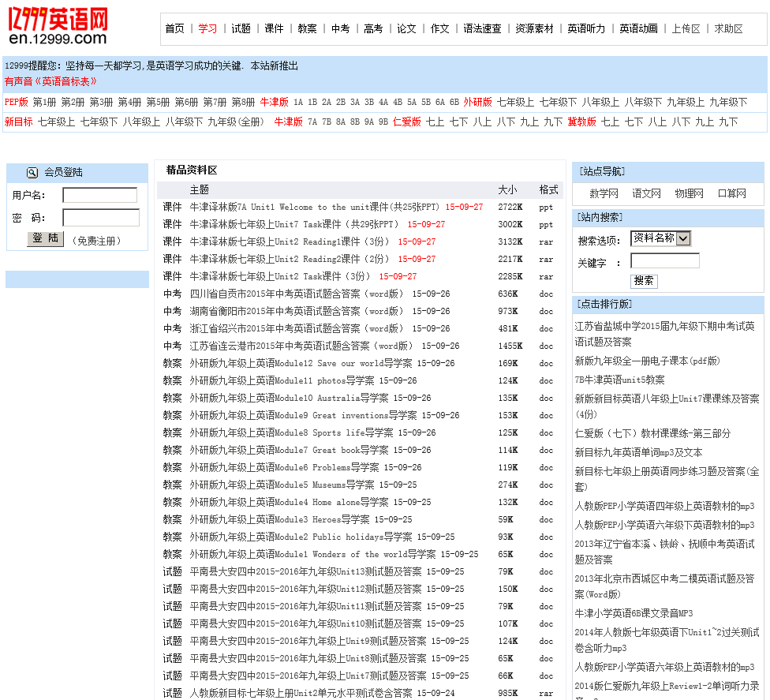The image size is (770, 700).
Task: Click the 用户名 input field
Action: point(99,195)
